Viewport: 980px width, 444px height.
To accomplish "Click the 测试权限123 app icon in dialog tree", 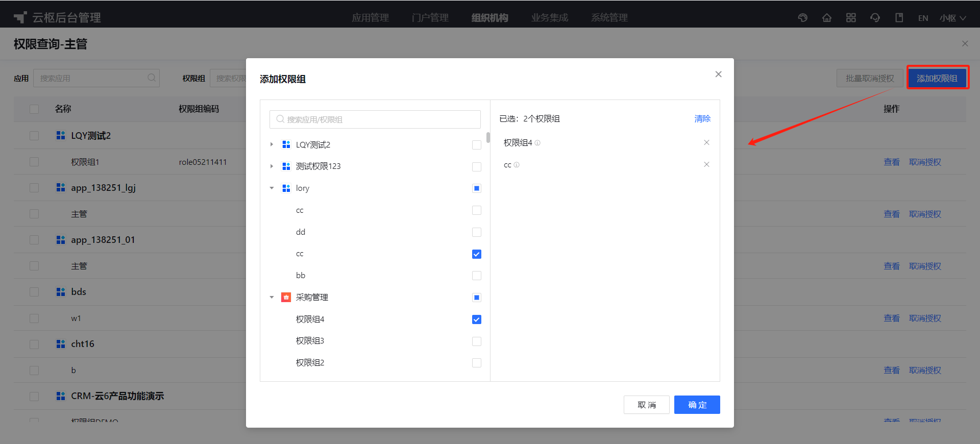I will tap(286, 166).
